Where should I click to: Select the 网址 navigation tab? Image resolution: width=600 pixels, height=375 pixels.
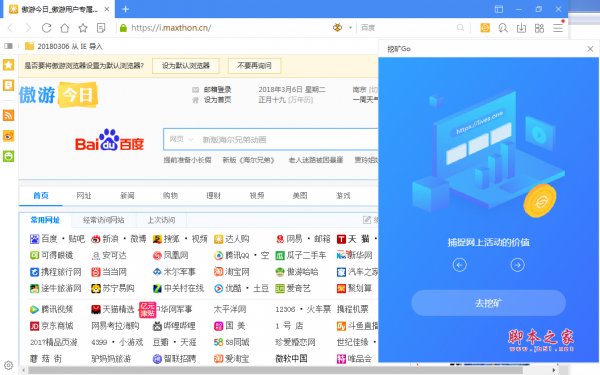click(x=84, y=196)
